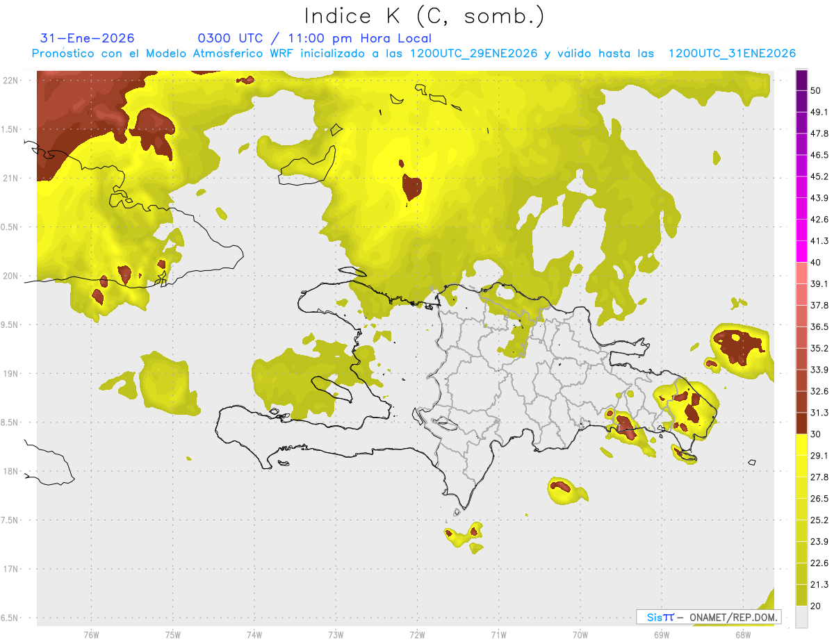This screenshot has width=834, height=644.
Task: Click the '40' color scale label
Action: point(815,263)
